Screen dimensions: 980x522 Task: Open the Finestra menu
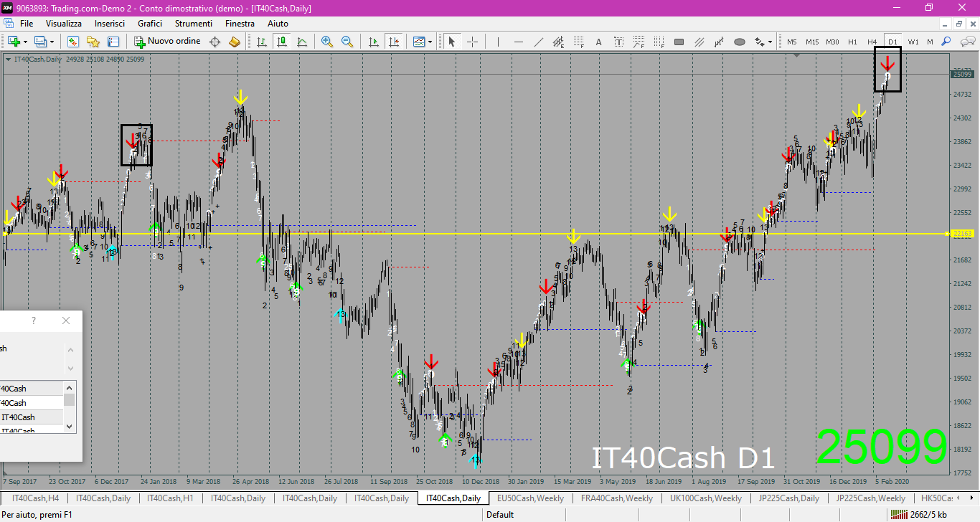240,24
